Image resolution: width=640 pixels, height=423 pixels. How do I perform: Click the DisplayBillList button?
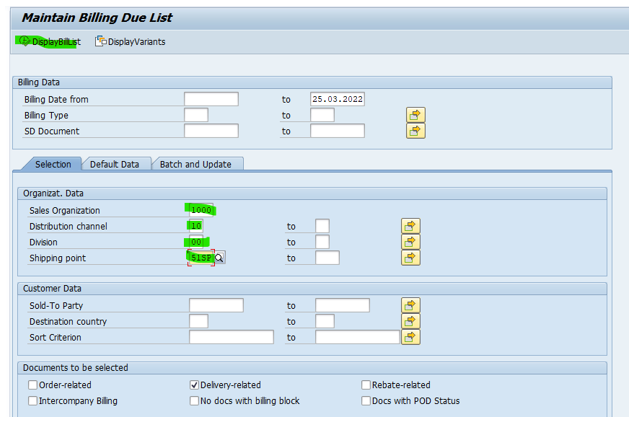coord(49,42)
